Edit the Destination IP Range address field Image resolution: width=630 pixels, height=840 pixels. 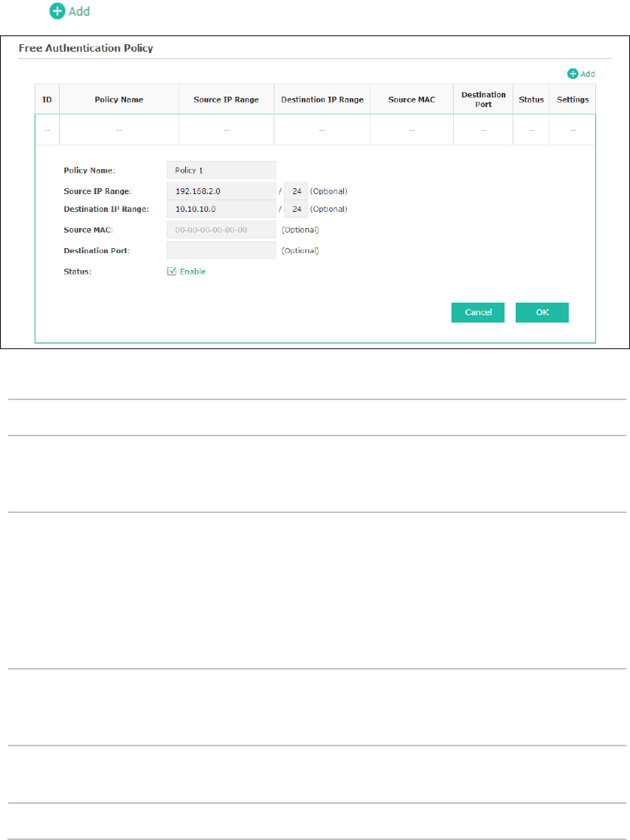point(221,209)
